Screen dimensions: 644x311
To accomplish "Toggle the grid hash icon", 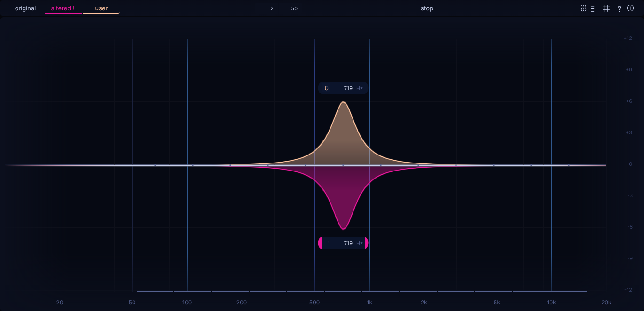I will (606, 8).
